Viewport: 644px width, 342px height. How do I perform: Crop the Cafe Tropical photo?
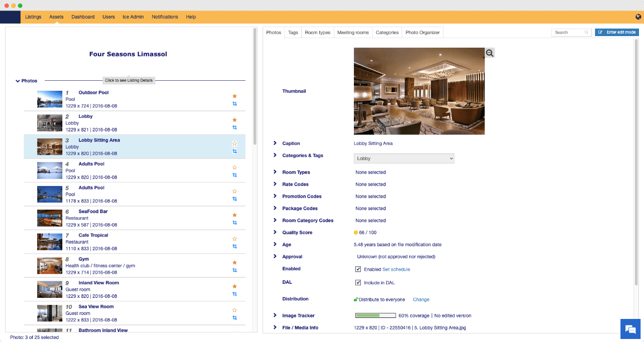pyautogui.click(x=234, y=246)
